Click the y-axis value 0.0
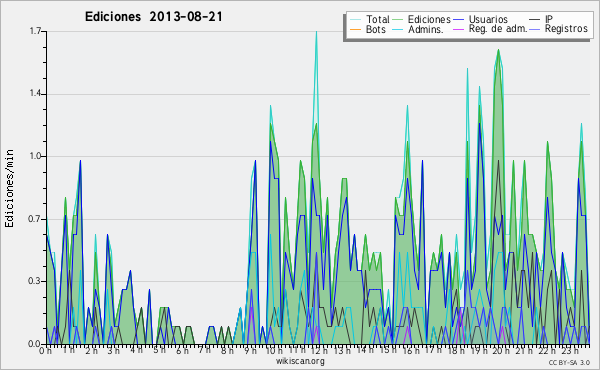The height and width of the screenshot is (370, 600). pyautogui.click(x=35, y=344)
